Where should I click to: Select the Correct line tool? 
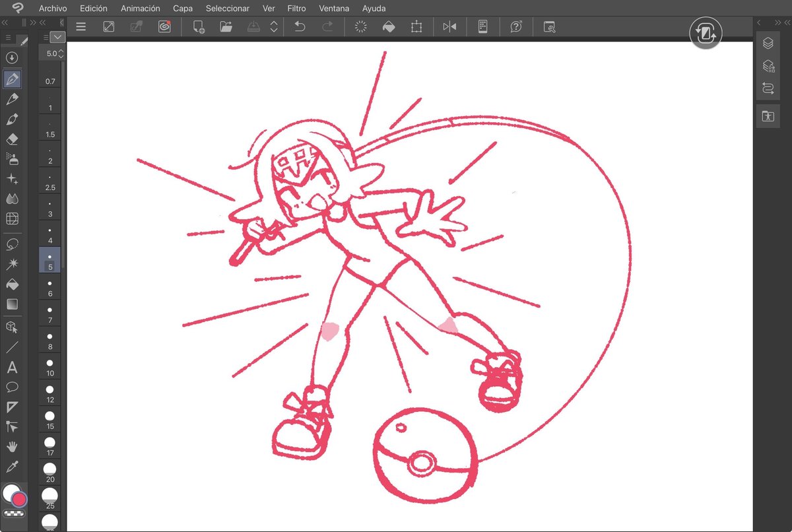(12, 427)
